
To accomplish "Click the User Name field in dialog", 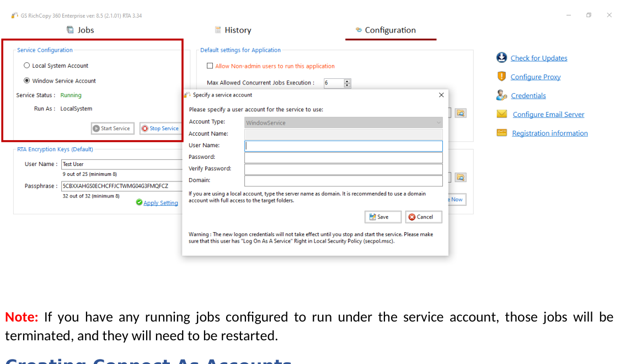I will [x=343, y=146].
